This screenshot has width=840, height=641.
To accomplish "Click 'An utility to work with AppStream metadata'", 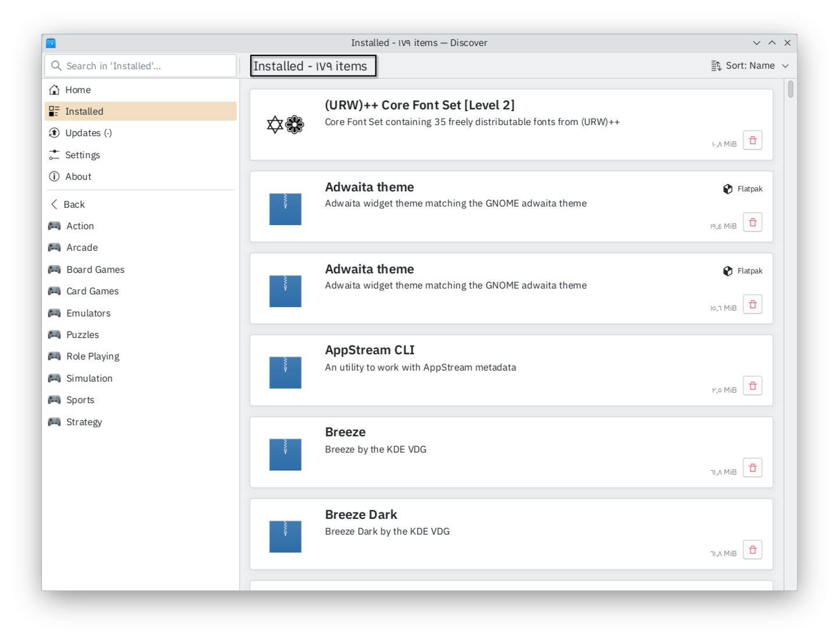I will point(420,367).
